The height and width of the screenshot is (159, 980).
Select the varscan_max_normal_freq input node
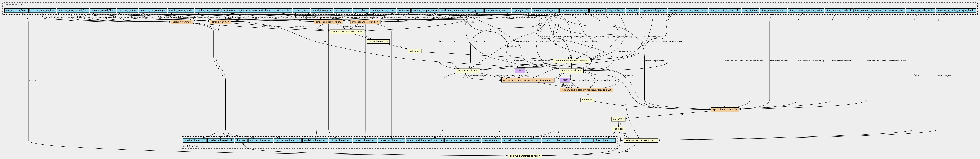73,11
